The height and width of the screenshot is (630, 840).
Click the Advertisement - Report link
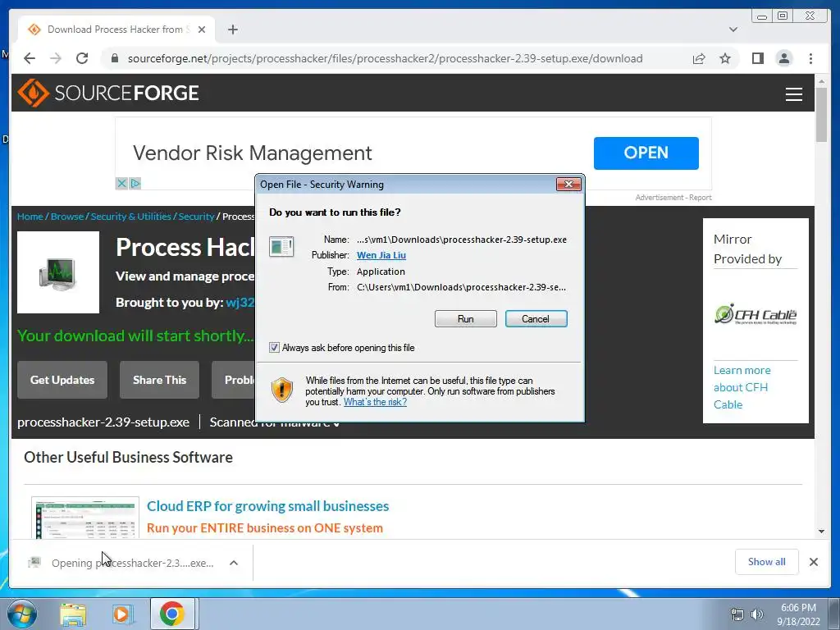673,198
